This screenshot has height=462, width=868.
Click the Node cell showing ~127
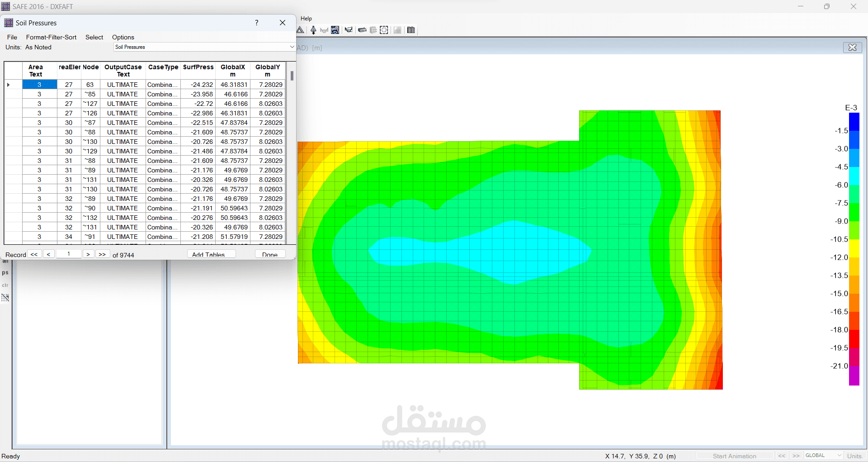[x=90, y=104]
